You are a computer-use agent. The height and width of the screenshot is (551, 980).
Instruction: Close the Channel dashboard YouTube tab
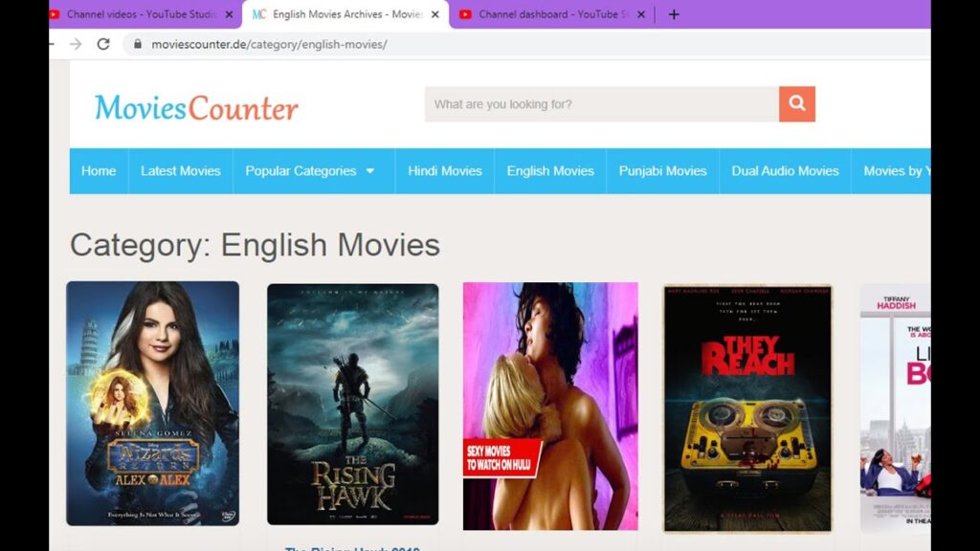point(640,14)
